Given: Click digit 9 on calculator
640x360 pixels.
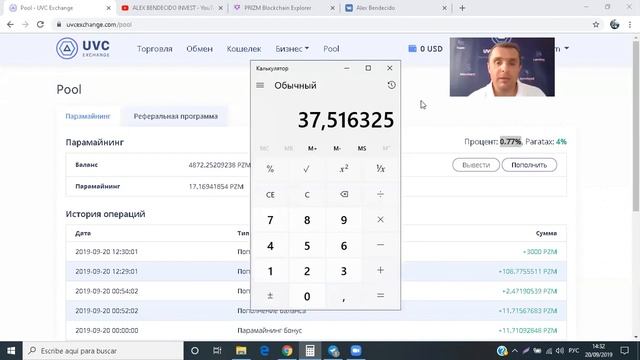Looking at the screenshot, I should point(344,220).
